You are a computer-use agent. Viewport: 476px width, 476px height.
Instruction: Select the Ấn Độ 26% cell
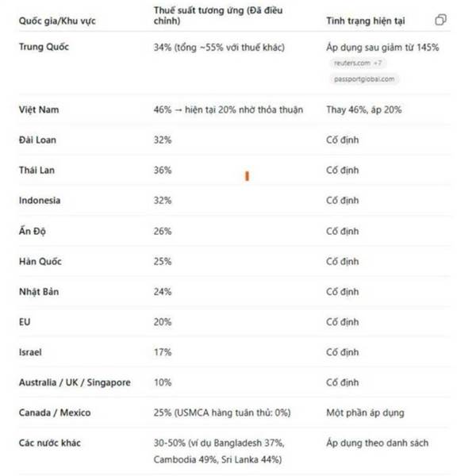tap(163, 232)
